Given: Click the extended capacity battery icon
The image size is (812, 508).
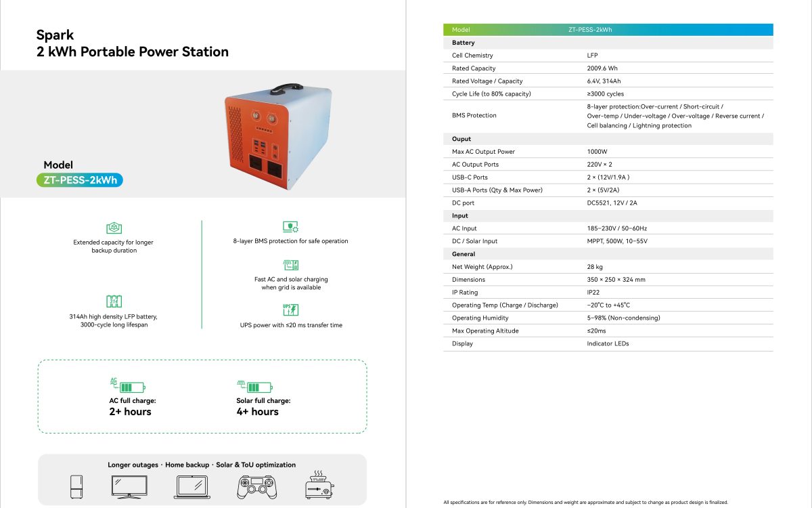Looking at the screenshot, I should coord(114,228).
